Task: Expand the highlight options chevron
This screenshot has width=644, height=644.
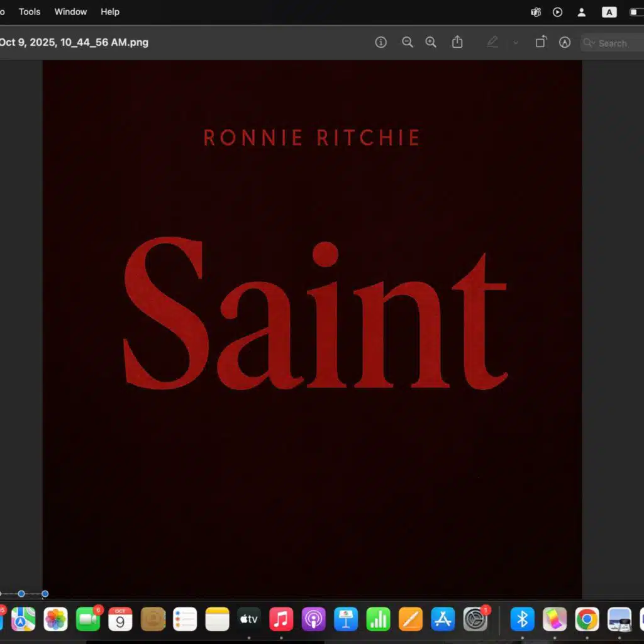Action: coord(516,43)
